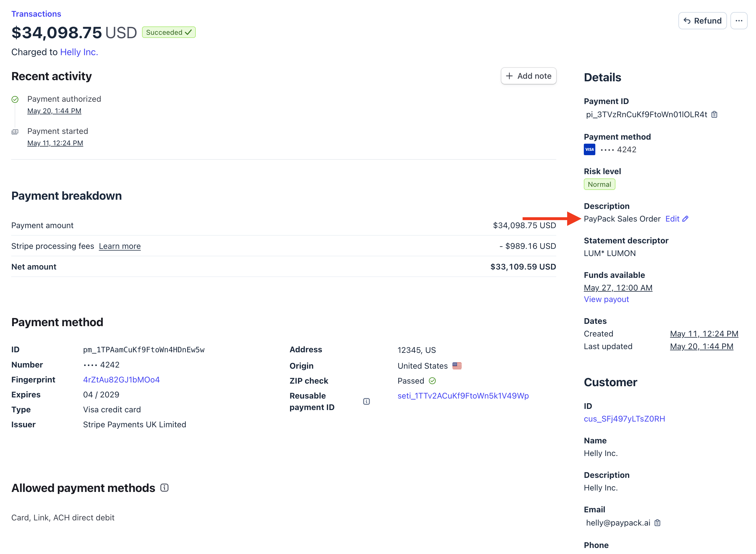Open info tooltip for Allowed payment methods

pyautogui.click(x=164, y=488)
